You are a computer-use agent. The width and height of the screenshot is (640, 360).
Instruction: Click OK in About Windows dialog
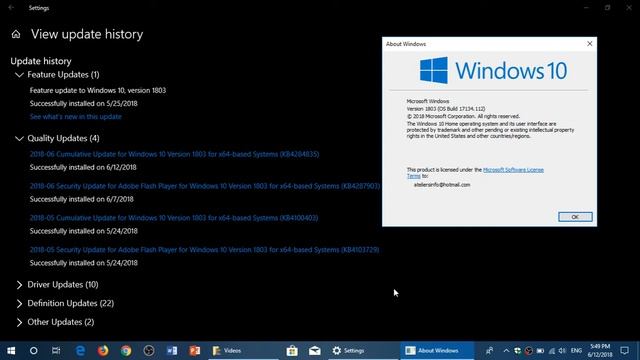click(x=575, y=217)
